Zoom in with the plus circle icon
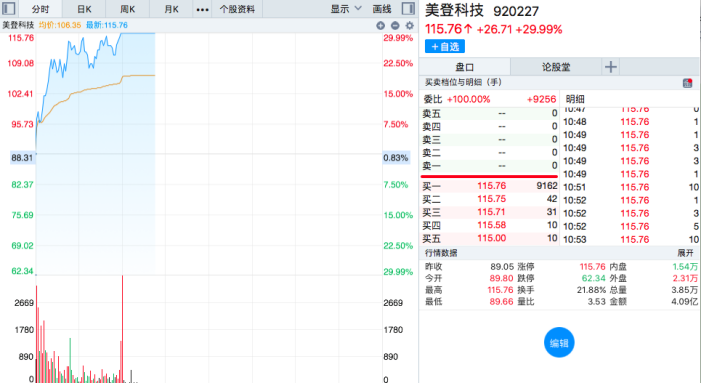This screenshot has height=383, width=701. (x=380, y=25)
